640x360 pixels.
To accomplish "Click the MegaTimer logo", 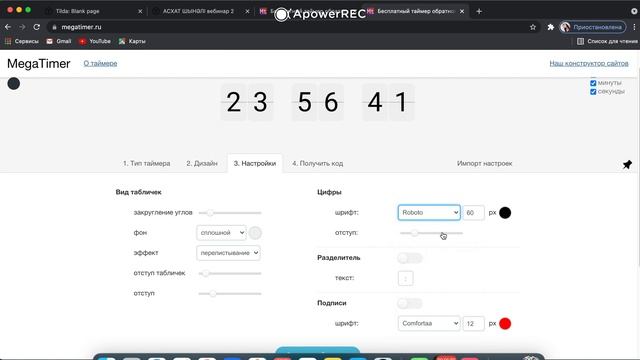I will (39, 64).
